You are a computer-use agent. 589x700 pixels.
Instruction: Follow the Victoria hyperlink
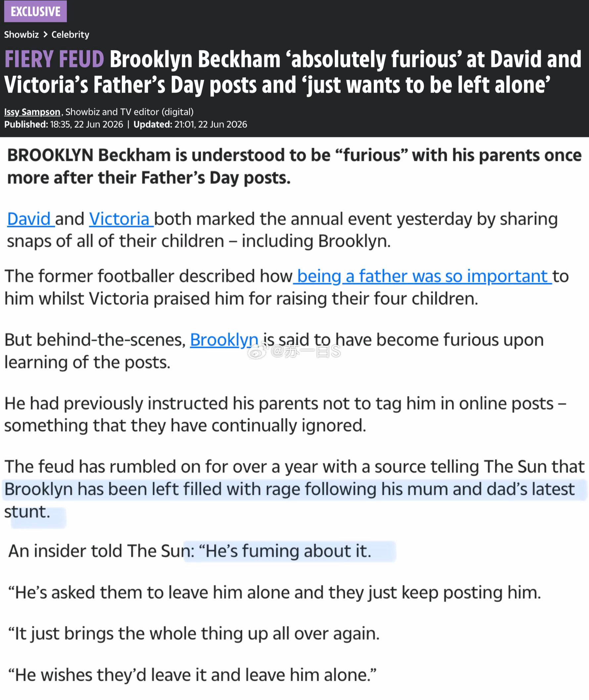coord(121,219)
